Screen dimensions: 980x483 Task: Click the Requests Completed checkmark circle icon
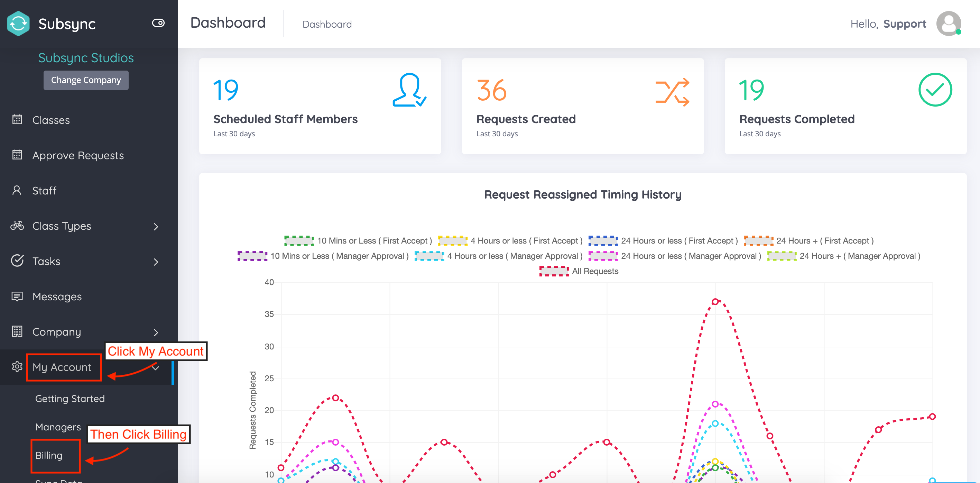click(935, 90)
